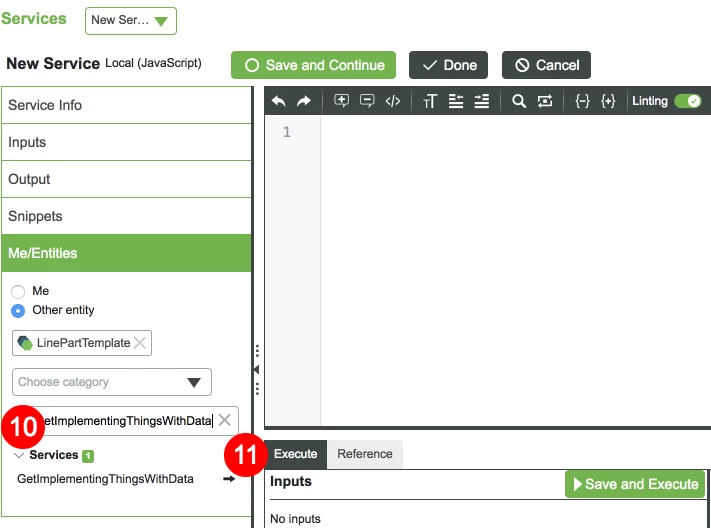Click the redo arrow in editor toolbar

click(x=304, y=101)
